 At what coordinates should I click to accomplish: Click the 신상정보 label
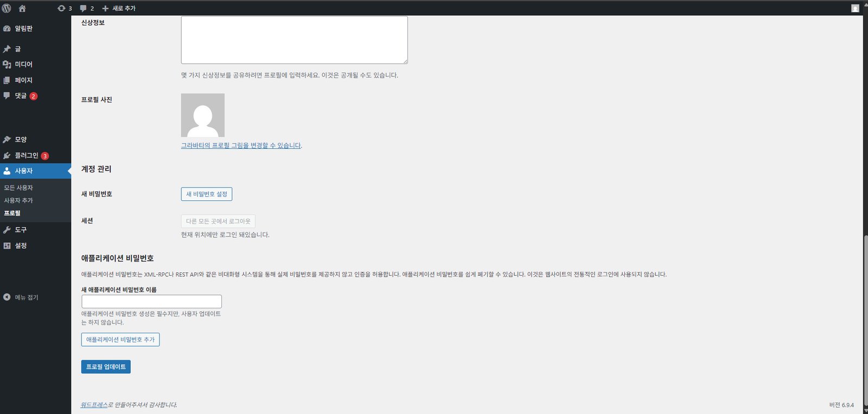tap(93, 23)
